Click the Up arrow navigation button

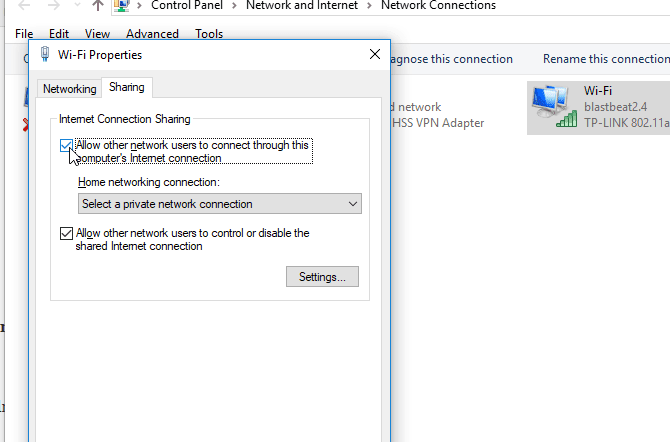[x=98, y=6]
